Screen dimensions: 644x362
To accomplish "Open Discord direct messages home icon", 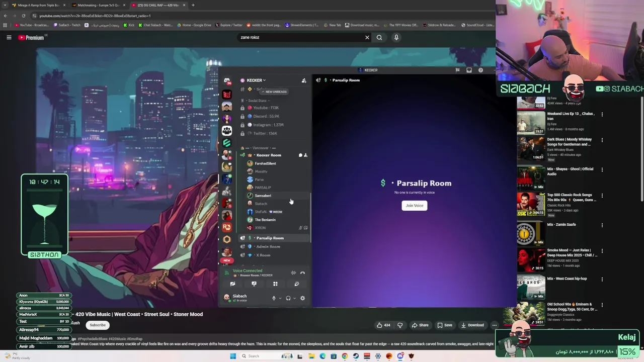I will pyautogui.click(x=227, y=81).
